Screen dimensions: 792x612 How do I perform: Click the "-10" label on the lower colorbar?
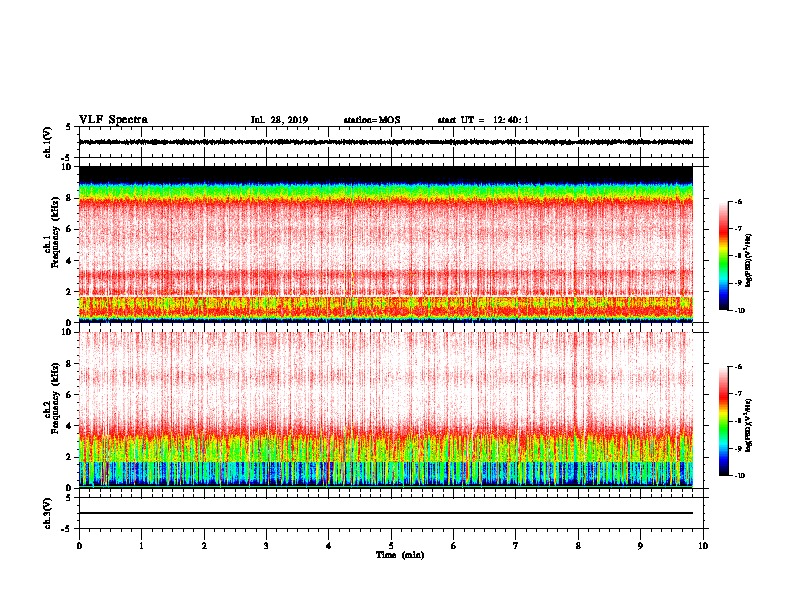[x=739, y=475]
